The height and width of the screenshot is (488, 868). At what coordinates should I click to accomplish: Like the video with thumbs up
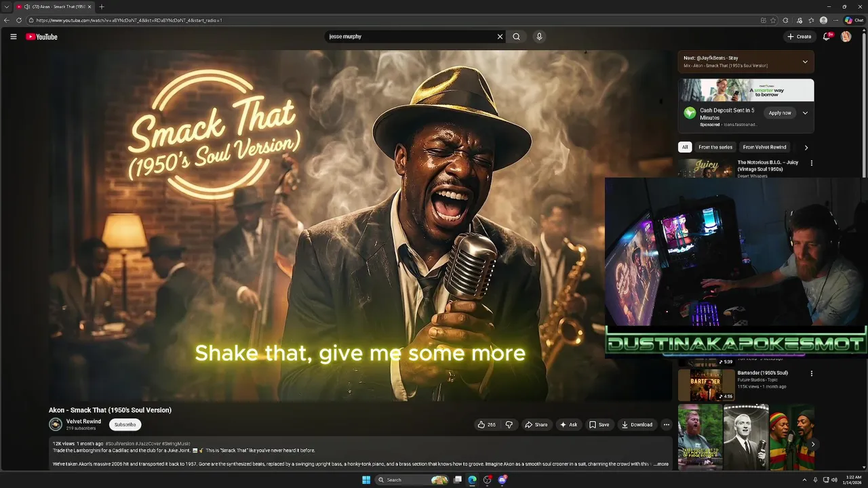coord(487,425)
